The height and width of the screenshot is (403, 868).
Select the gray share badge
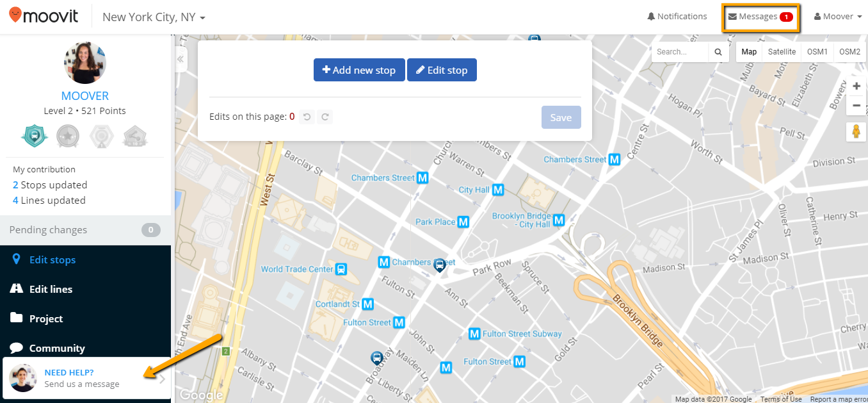135,136
